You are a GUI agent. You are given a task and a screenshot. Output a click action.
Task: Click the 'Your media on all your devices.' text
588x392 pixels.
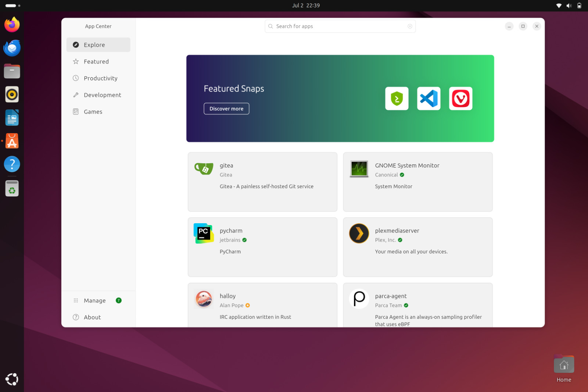pyautogui.click(x=411, y=252)
